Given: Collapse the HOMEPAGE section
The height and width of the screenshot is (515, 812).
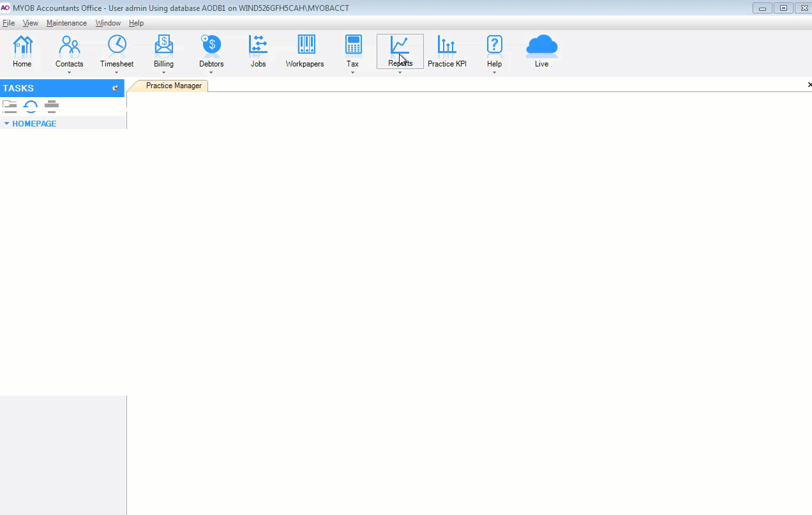Looking at the screenshot, I should [7, 123].
